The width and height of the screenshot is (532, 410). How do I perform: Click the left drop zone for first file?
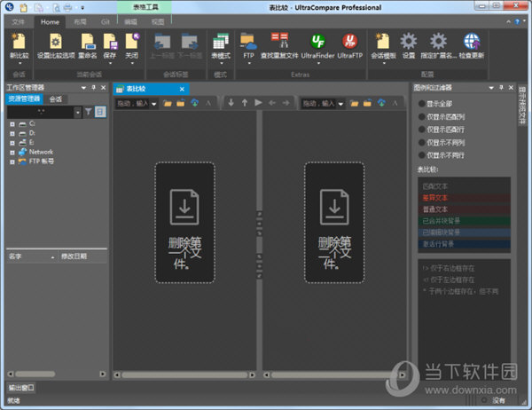point(185,223)
